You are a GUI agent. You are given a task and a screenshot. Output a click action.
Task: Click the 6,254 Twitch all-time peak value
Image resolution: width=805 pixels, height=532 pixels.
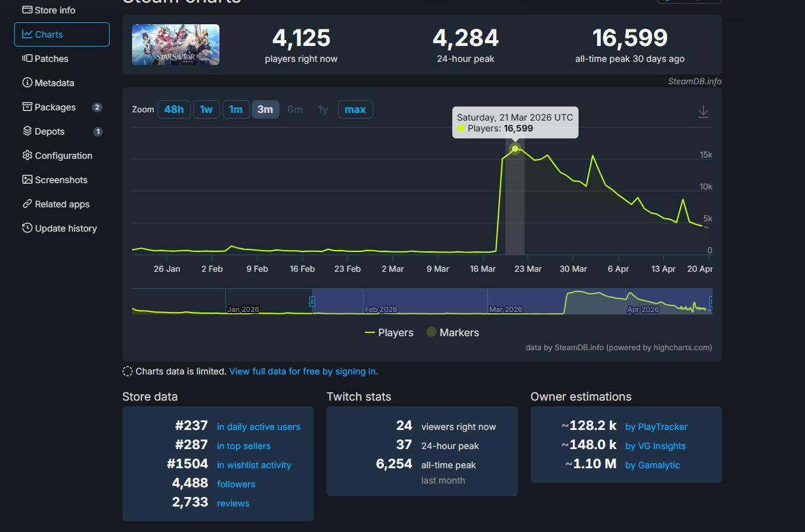pyautogui.click(x=394, y=464)
